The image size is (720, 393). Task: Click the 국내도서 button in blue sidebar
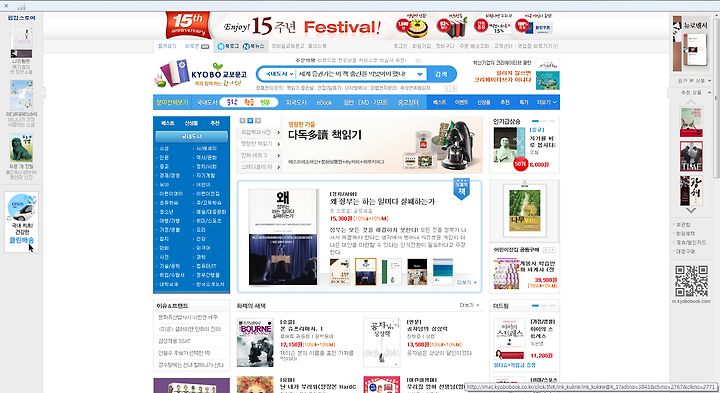[191, 136]
